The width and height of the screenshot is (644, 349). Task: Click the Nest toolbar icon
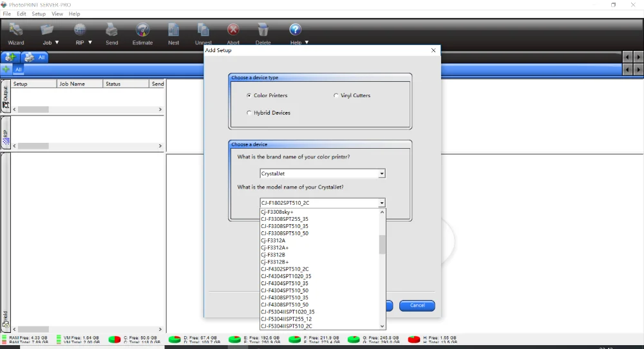tap(173, 30)
